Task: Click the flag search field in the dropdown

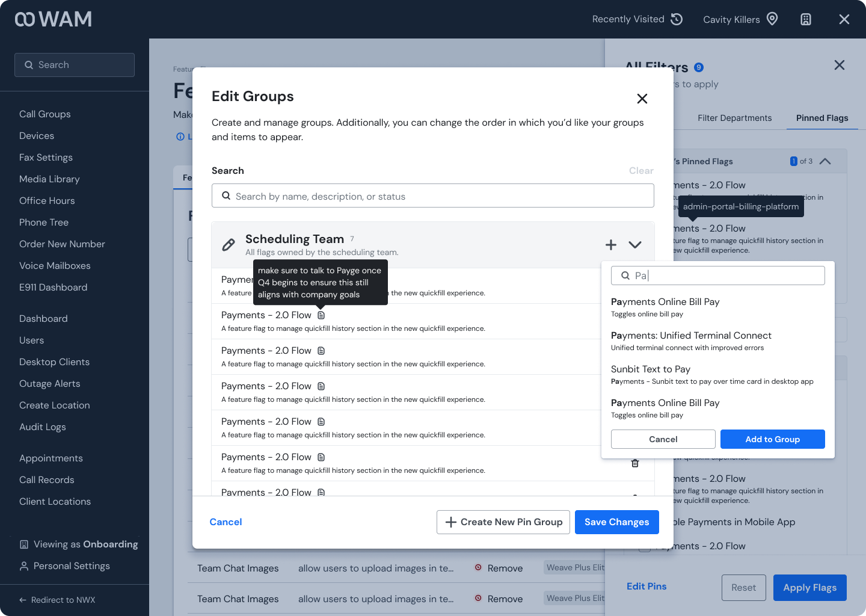Action: pos(717,275)
